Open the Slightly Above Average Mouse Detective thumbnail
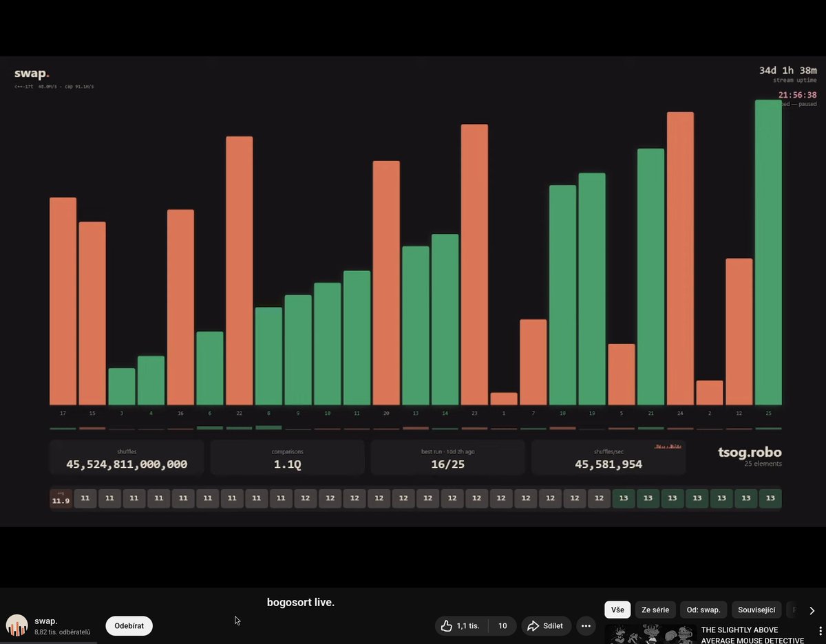This screenshot has width=826, height=644. tap(650, 634)
